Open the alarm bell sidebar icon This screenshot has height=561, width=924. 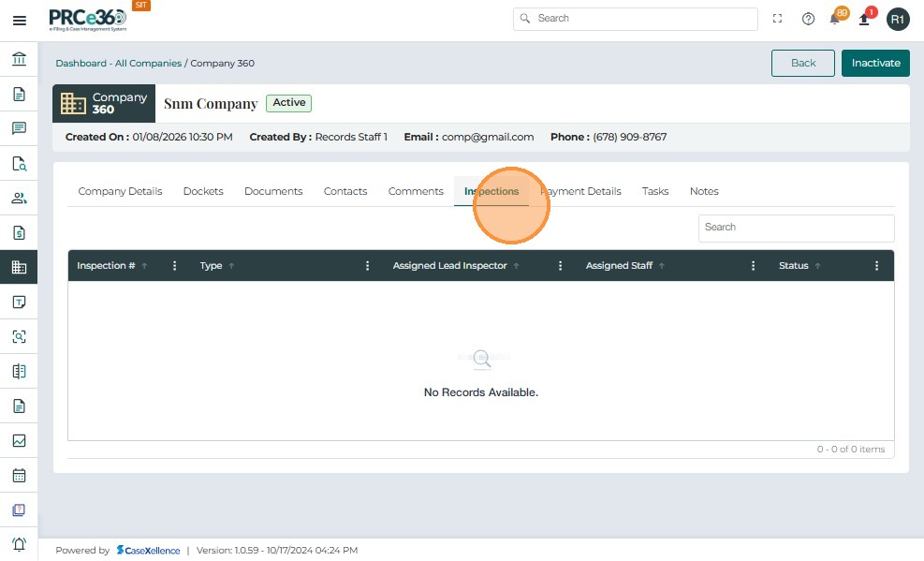[19, 544]
